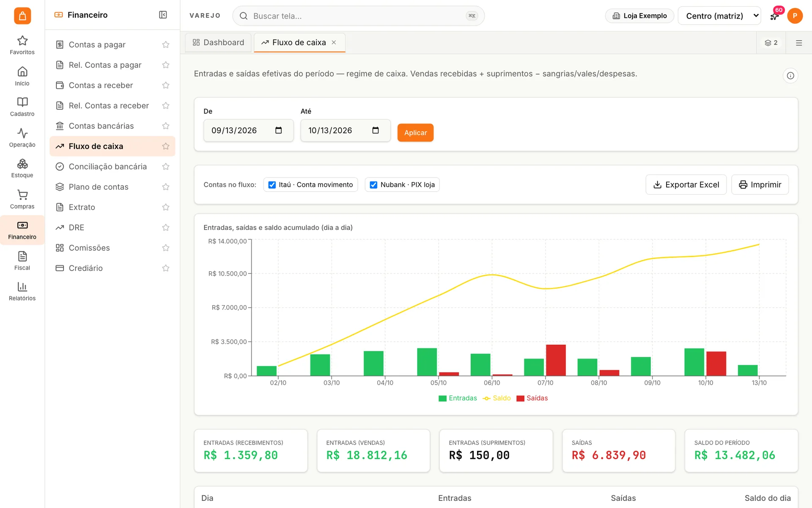Toggle the Entradas legend green swatch
Image resolution: width=812 pixels, height=508 pixels.
click(442, 398)
